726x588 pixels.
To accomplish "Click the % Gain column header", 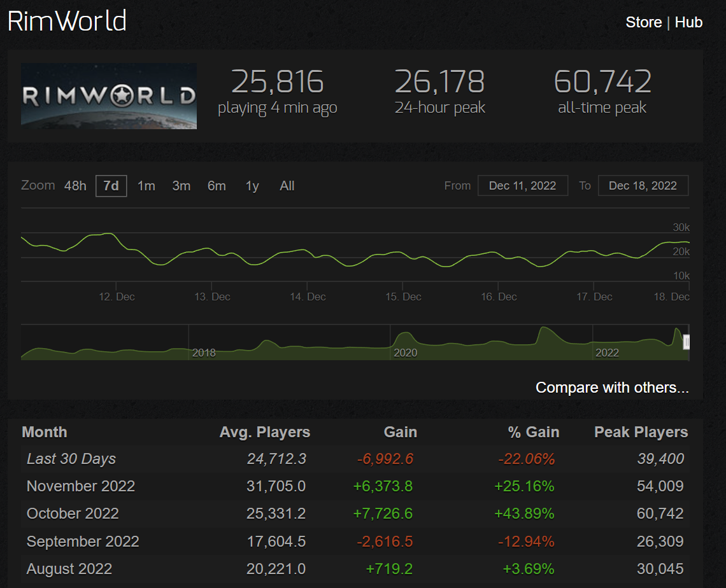I will click(x=534, y=432).
